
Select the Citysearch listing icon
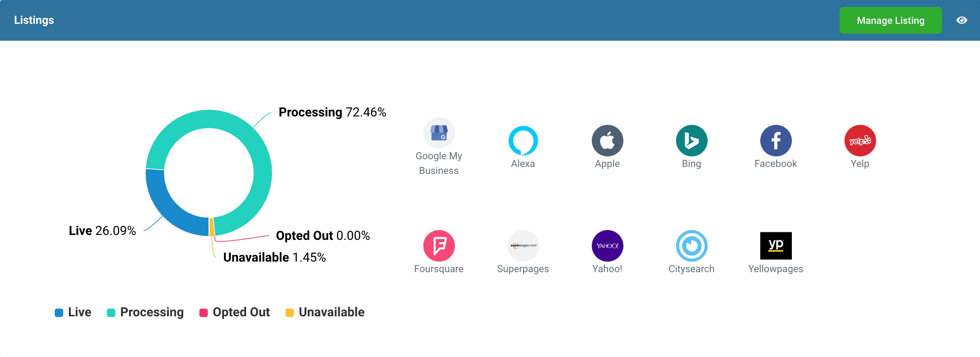tap(691, 245)
